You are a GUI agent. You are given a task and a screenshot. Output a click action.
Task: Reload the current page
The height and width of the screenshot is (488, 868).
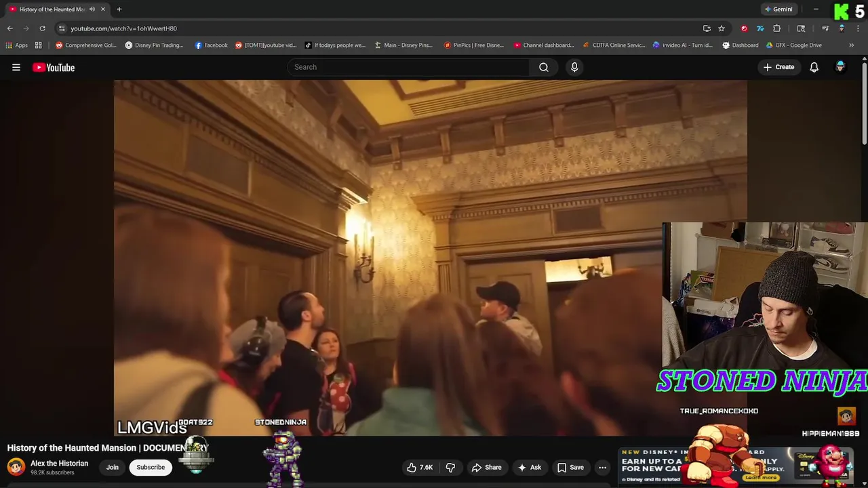pos(42,28)
